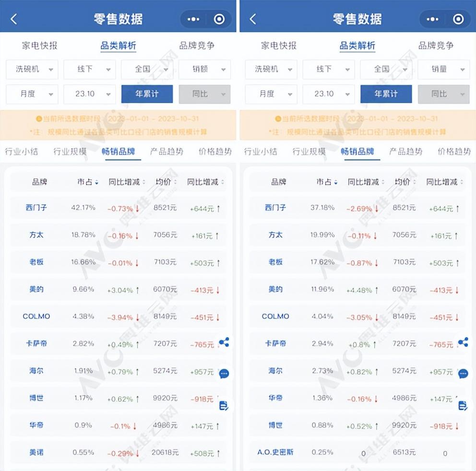476x471 pixels.
Task: Open 全国 region dropdown in left panel
Action: (x=147, y=70)
